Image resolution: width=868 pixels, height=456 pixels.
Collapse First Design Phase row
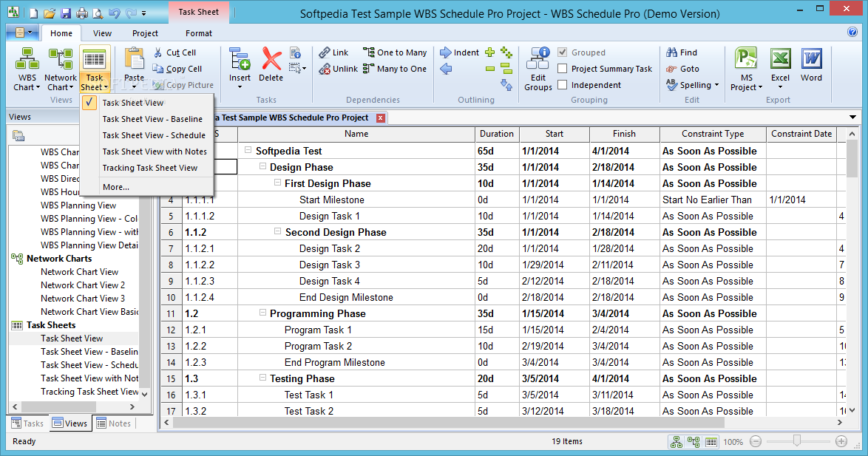278,182
